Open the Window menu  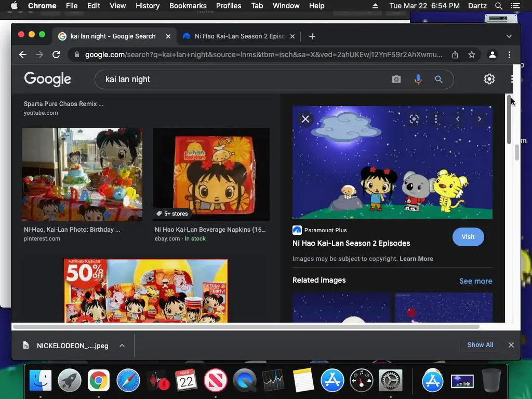[286, 6]
